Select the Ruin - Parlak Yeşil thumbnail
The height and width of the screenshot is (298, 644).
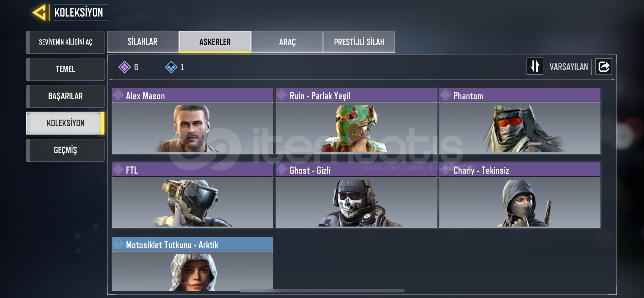(356, 128)
